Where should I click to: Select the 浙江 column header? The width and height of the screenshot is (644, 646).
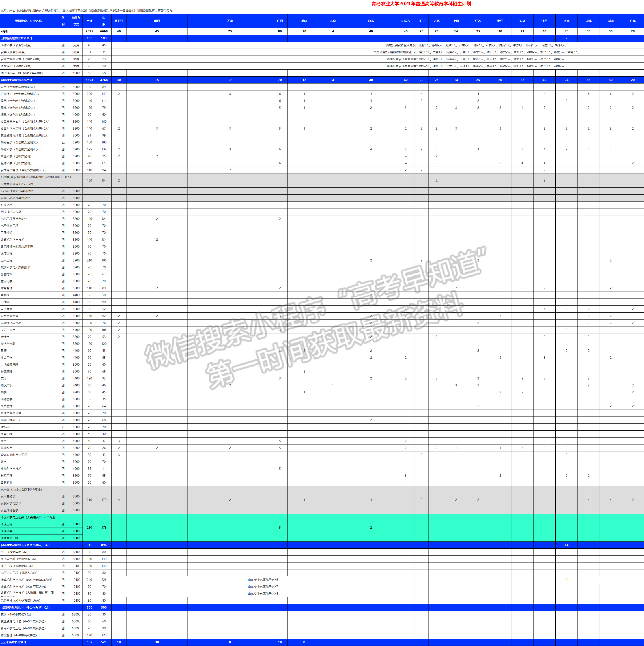[x=500, y=21]
